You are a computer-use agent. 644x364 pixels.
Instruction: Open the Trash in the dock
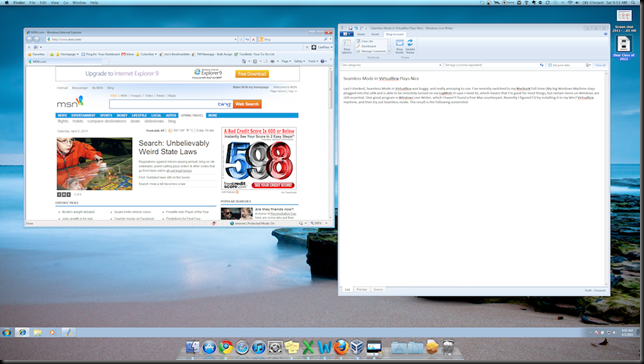tap(448, 348)
